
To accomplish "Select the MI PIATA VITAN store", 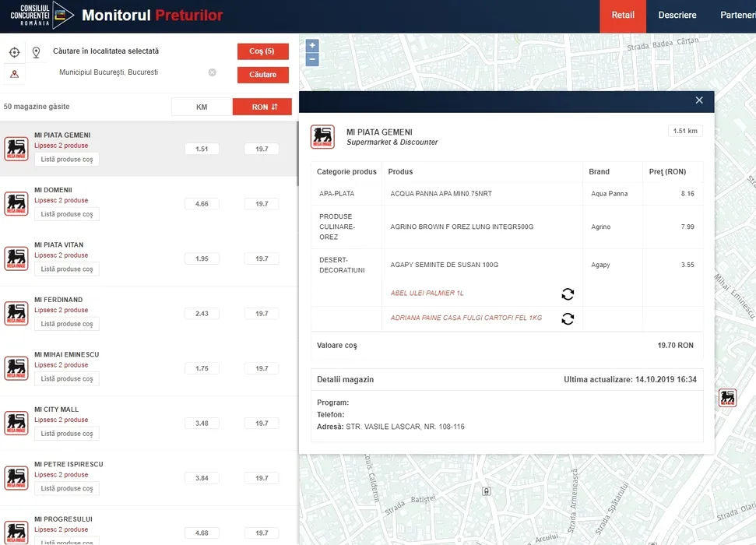I will pyautogui.click(x=59, y=245).
